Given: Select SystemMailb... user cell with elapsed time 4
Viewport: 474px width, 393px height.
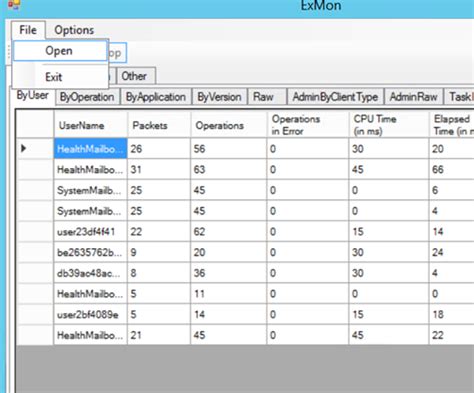Looking at the screenshot, I should pos(90,211).
